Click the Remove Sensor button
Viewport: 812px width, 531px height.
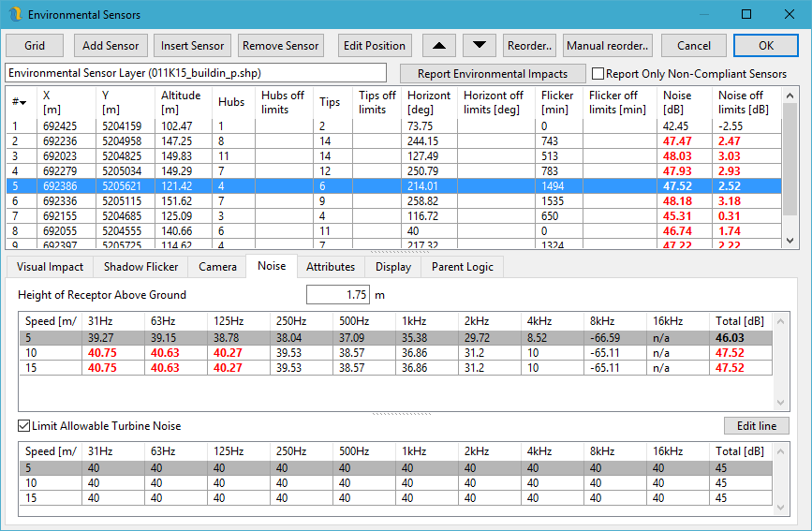[279, 45]
